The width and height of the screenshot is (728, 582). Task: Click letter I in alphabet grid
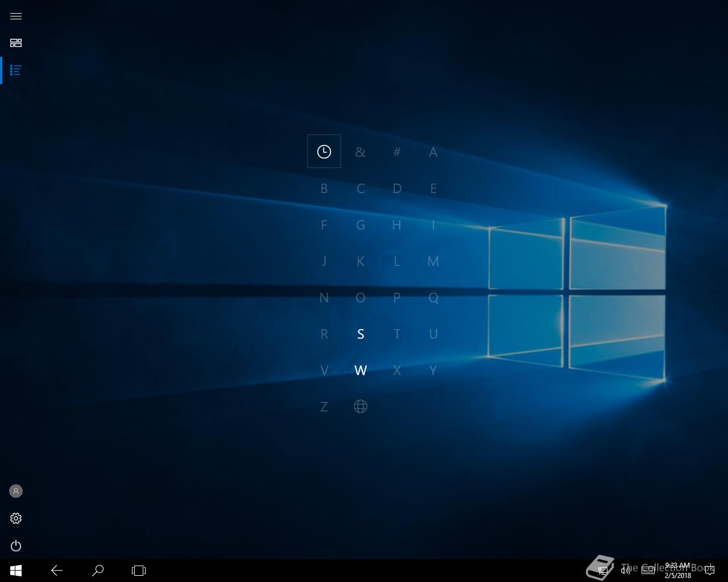[433, 225]
